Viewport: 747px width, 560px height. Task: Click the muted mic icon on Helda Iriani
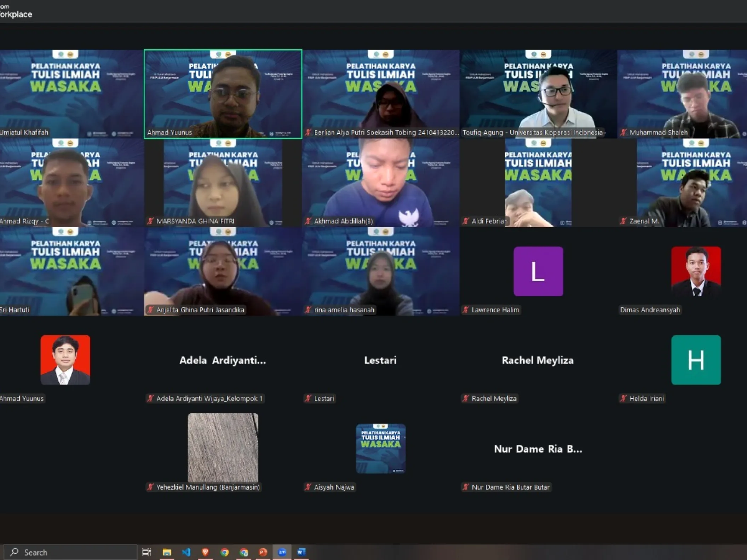624,398
